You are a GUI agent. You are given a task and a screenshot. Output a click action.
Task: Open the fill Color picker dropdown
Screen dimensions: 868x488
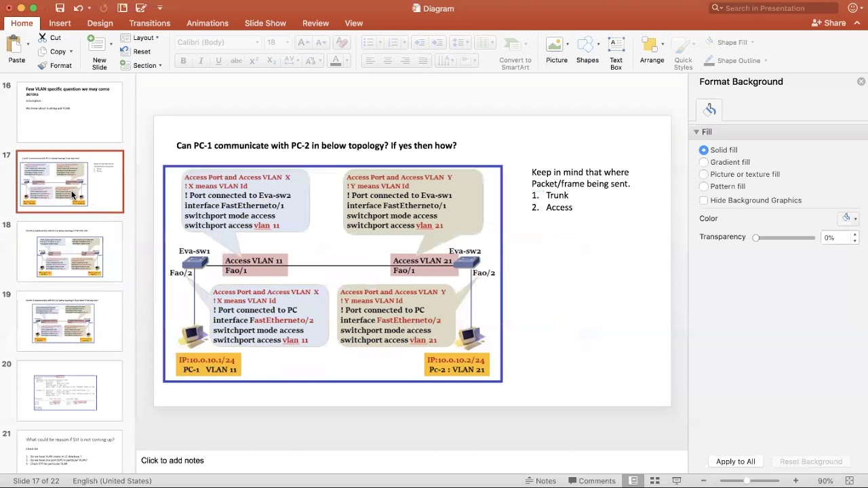[x=849, y=218]
